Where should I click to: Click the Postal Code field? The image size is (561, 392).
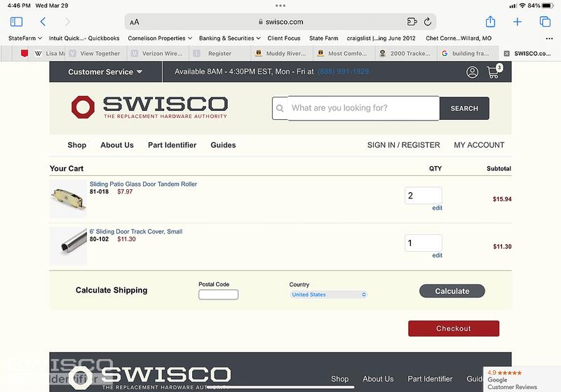(218, 295)
